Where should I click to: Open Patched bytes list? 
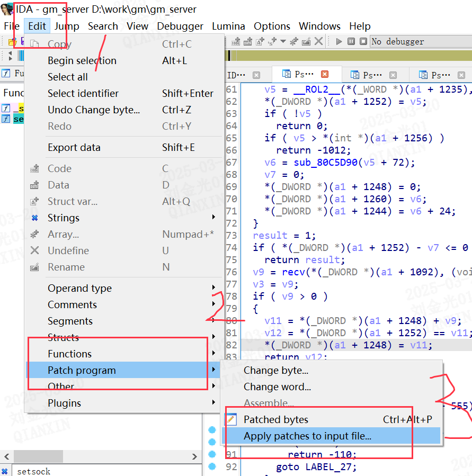pos(331,419)
